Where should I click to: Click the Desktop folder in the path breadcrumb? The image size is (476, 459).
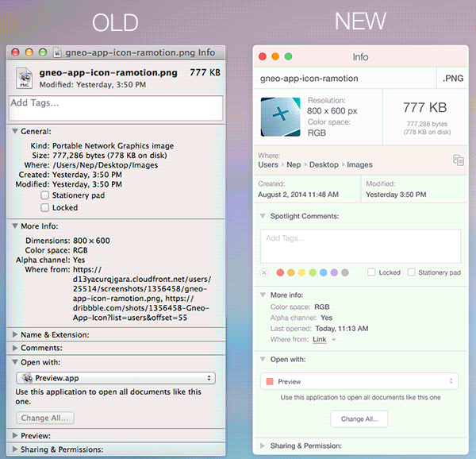pyautogui.click(x=324, y=165)
